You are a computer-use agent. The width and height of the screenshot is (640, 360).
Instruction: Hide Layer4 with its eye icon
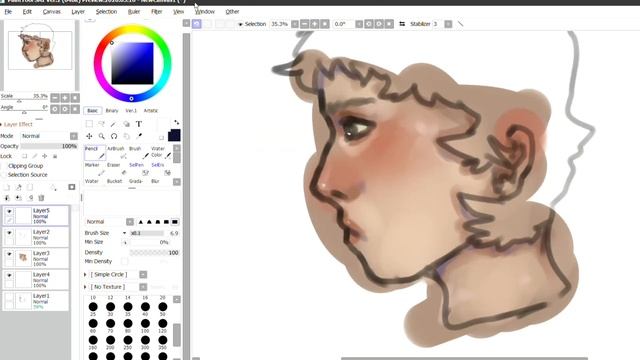(x=9, y=275)
